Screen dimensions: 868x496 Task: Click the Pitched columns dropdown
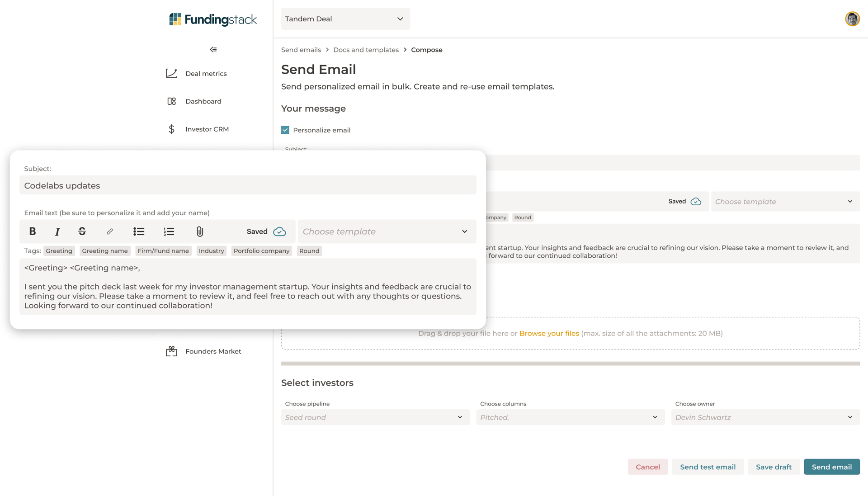[x=569, y=417]
